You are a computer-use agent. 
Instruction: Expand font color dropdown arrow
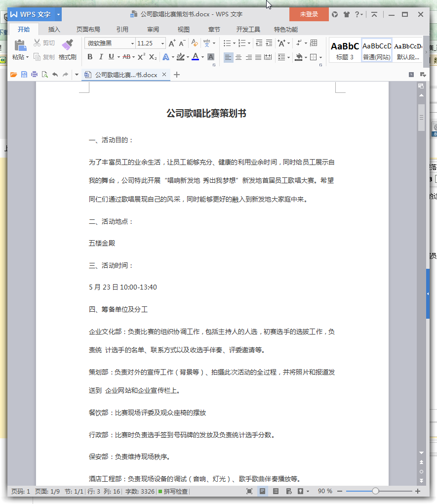pos(203,57)
